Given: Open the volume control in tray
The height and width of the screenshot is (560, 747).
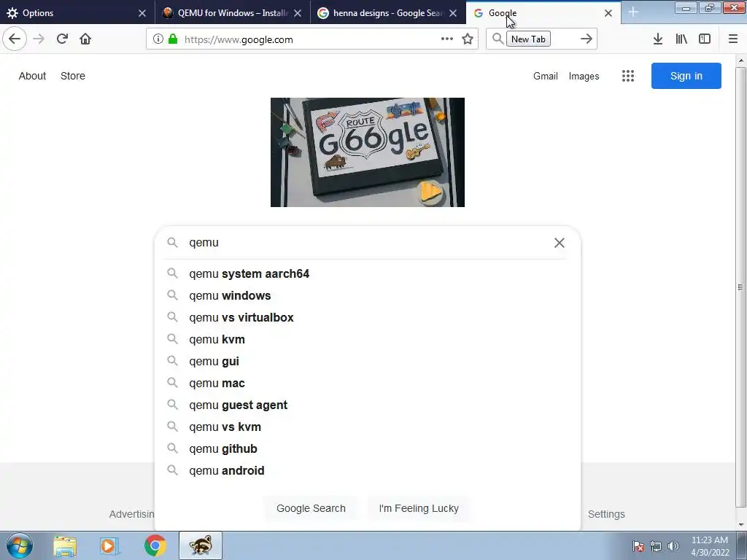Looking at the screenshot, I should tap(673, 546).
